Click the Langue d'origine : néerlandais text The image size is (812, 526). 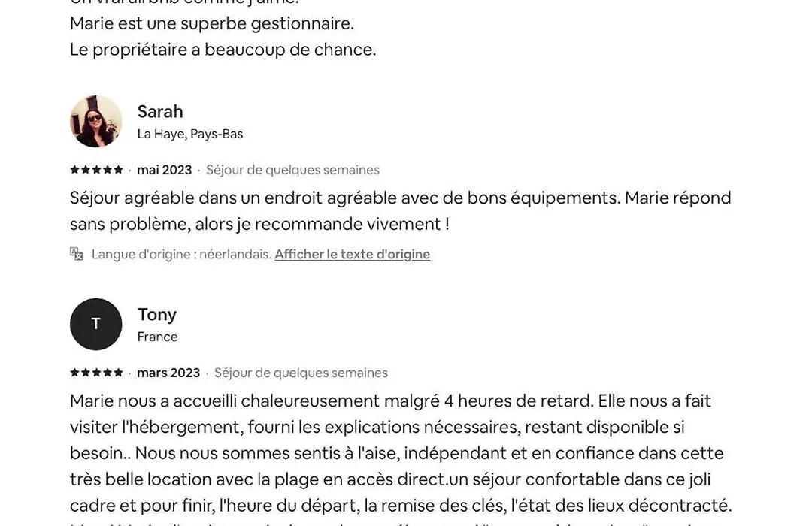click(x=181, y=254)
